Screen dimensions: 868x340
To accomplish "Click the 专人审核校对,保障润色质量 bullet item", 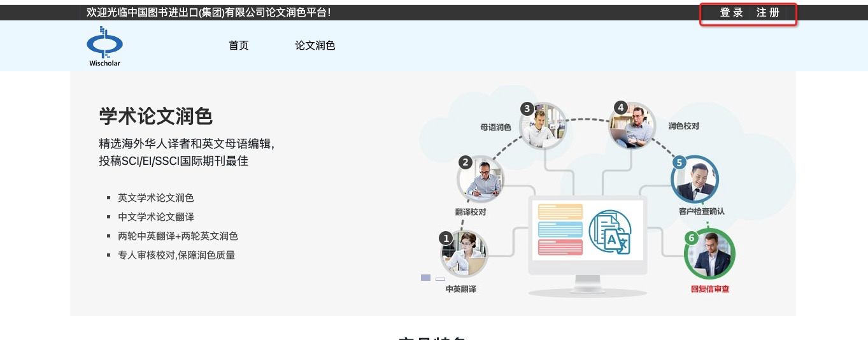I will 176,255.
